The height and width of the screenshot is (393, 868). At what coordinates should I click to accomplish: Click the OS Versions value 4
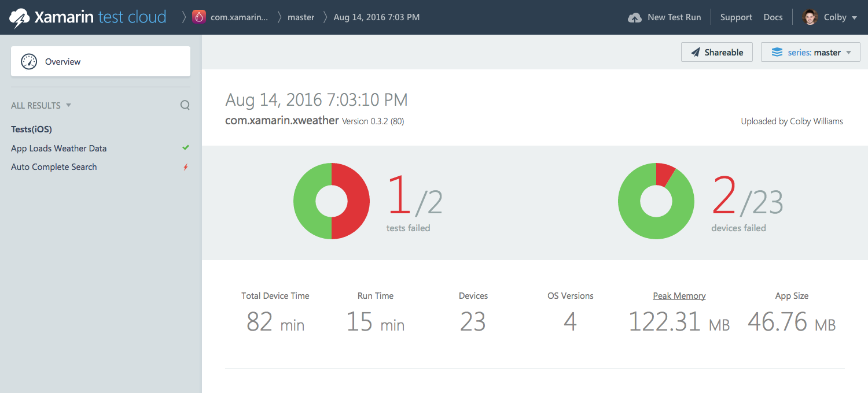click(571, 322)
